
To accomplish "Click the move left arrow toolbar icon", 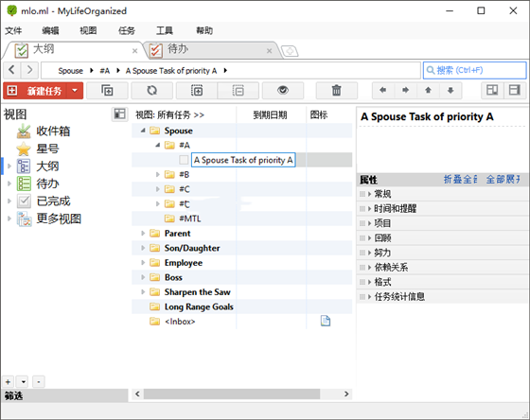I will pyautogui.click(x=383, y=90).
